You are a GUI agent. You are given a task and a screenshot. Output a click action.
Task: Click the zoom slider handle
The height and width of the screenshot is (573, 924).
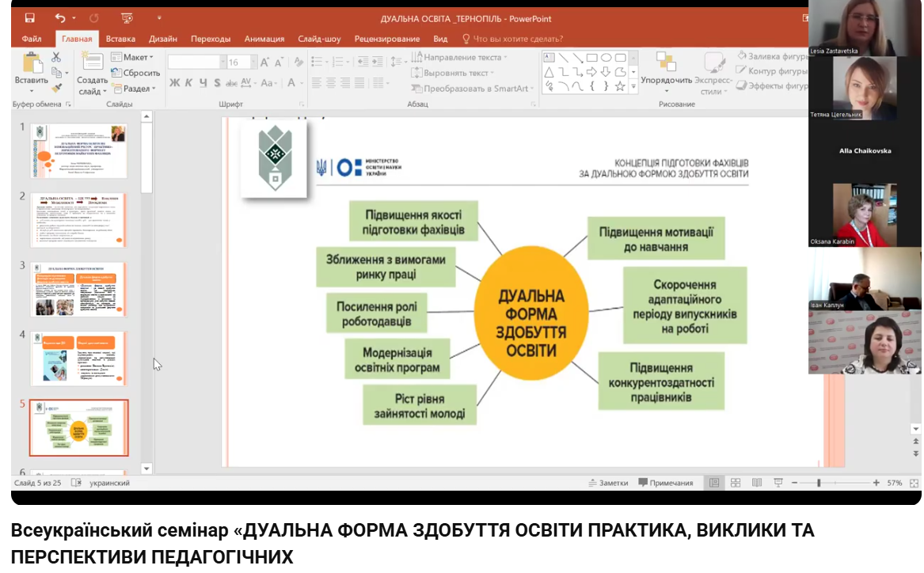pyautogui.click(x=819, y=483)
